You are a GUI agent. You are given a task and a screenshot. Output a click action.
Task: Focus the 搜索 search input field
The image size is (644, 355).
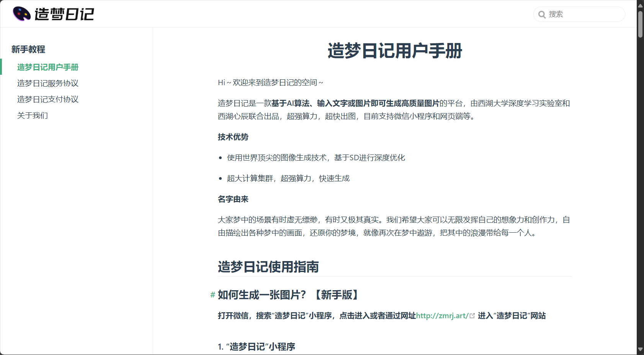(x=579, y=14)
